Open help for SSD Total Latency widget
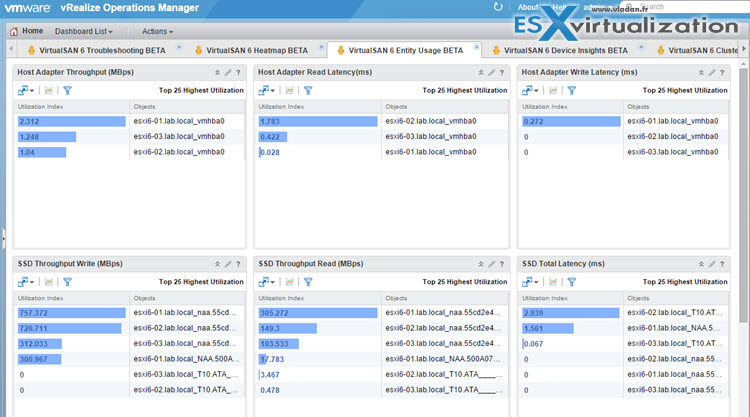Screen dimensions: 750x417 pos(722,264)
